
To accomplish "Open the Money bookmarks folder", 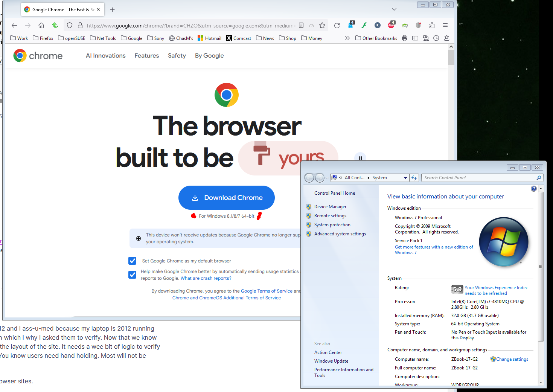I will pos(312,38).
